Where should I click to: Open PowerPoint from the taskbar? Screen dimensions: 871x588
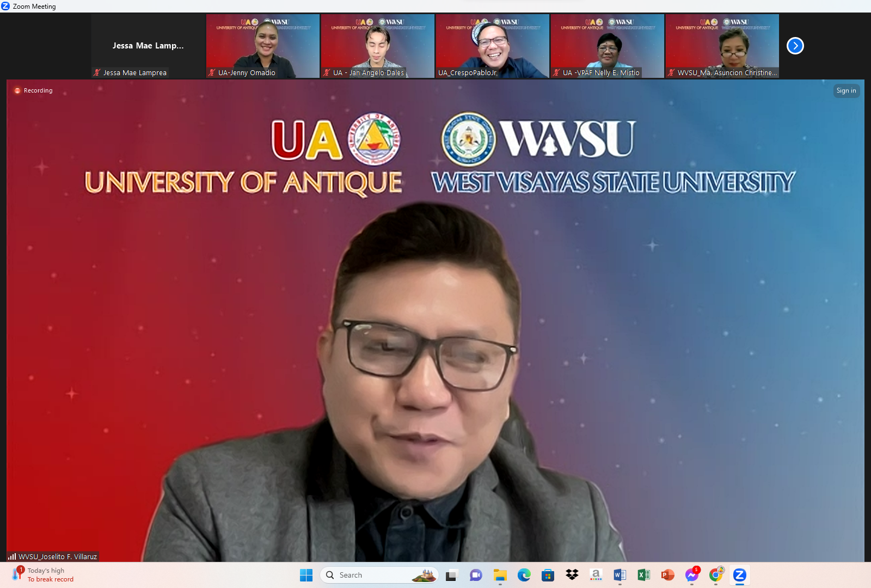point(667,575)
